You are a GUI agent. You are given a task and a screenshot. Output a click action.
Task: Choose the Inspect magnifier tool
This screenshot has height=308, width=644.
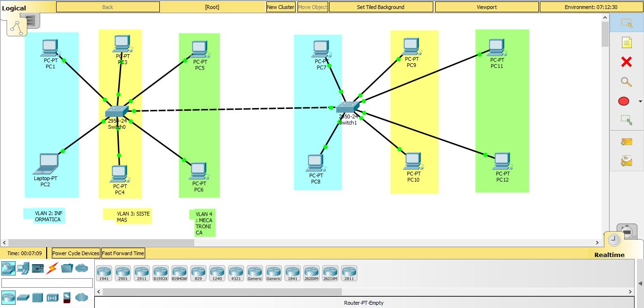point(627,82)
